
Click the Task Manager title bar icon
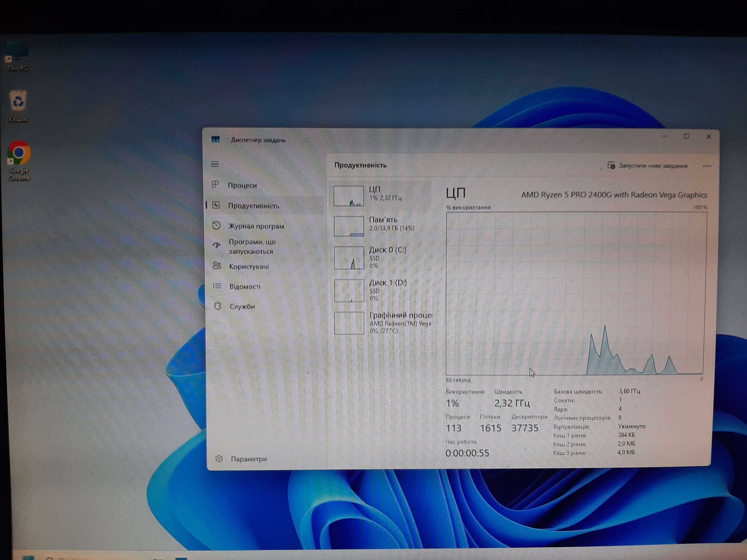[215, 139]
